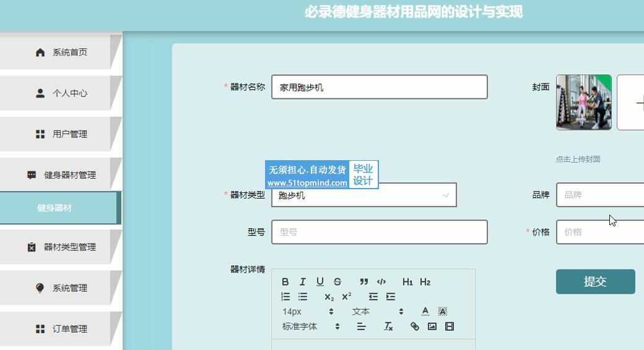The image size is (644, 350).
Task: Click the plus box to upload cover
Action: [x=631, y=103]
